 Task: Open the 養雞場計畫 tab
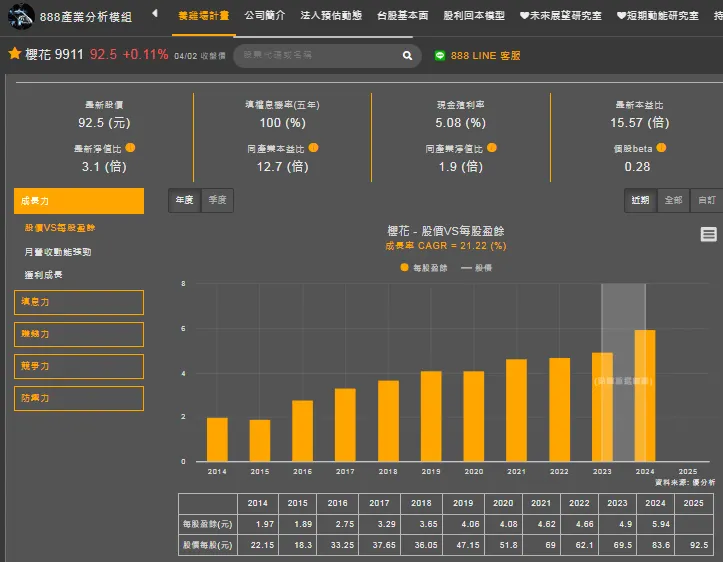tap(204, 16)
